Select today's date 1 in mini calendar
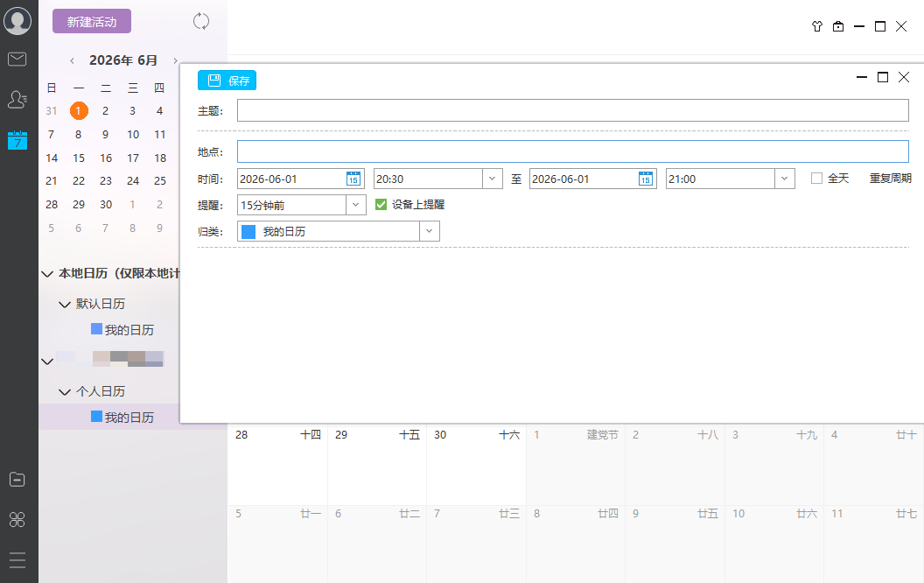 point(79,110)
